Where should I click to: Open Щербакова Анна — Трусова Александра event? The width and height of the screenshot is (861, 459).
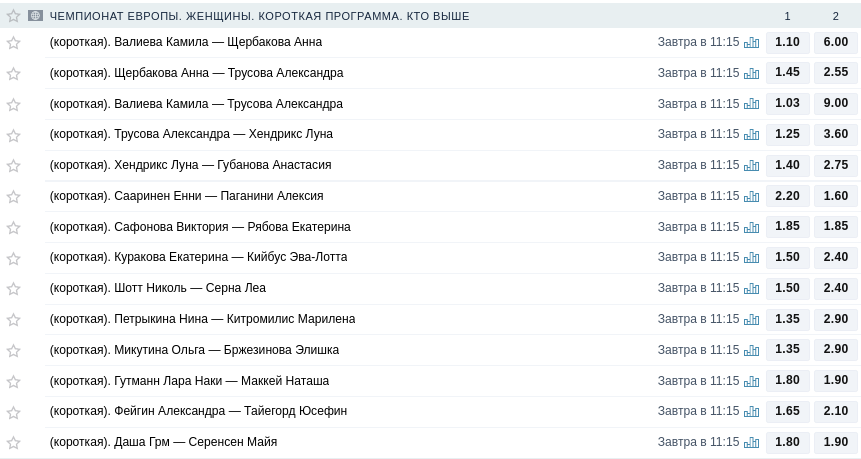click(196, 73)
